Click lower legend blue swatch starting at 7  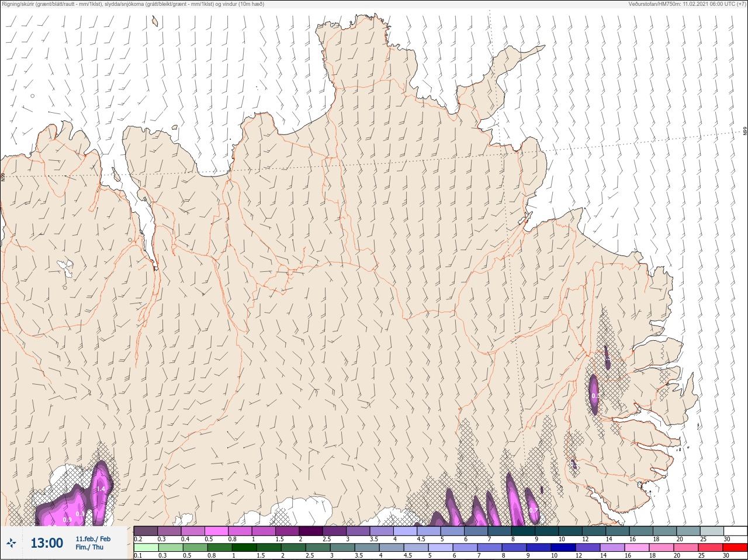coord(490,548)
